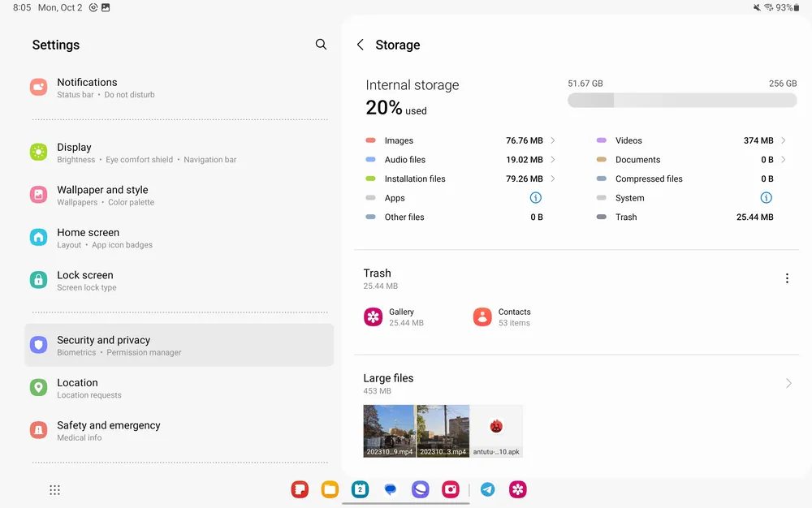This screenshot has height=508, width=812.
Task: Tap the internal storage usage bar
Action: 682,101
